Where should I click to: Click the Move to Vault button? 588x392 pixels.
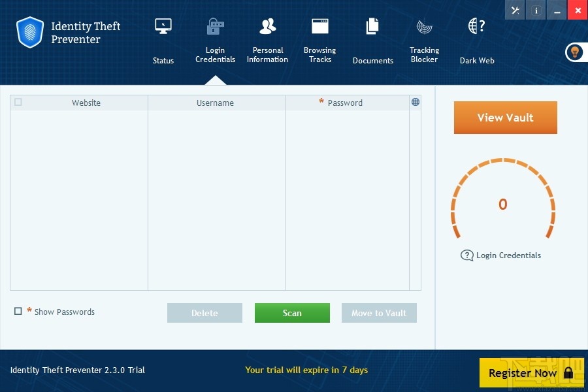tap(379, 313)
